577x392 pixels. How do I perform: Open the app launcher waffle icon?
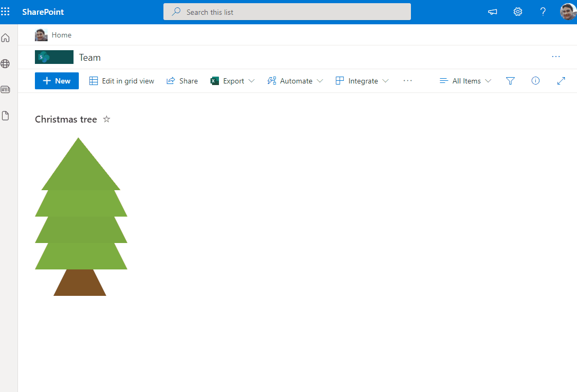(5, 12)
